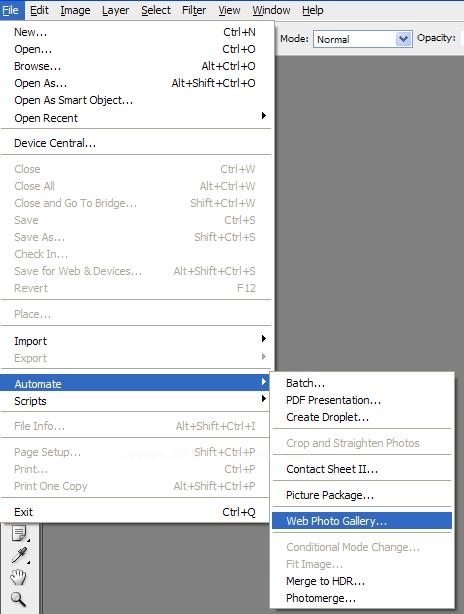This screenshot has height=614, width=464.
Task: Choose Create Droplet...
Action: pos(362,417)
